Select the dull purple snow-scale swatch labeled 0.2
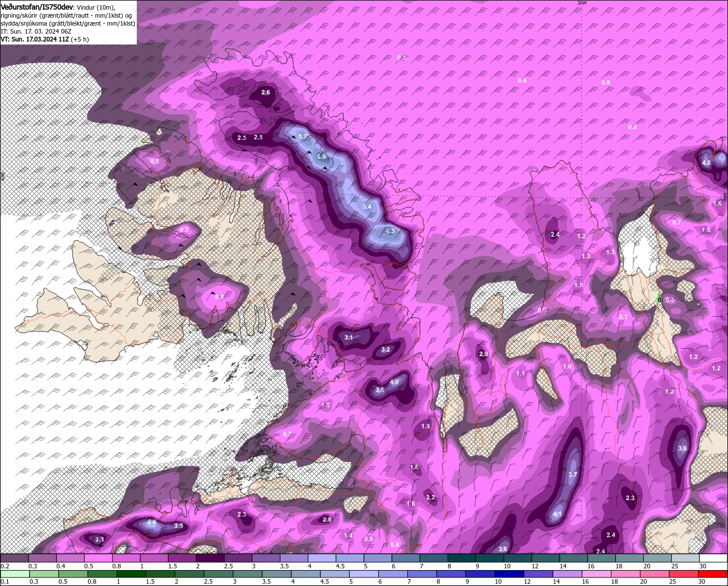This screenshot has width=728, height=586. [15, 558]
